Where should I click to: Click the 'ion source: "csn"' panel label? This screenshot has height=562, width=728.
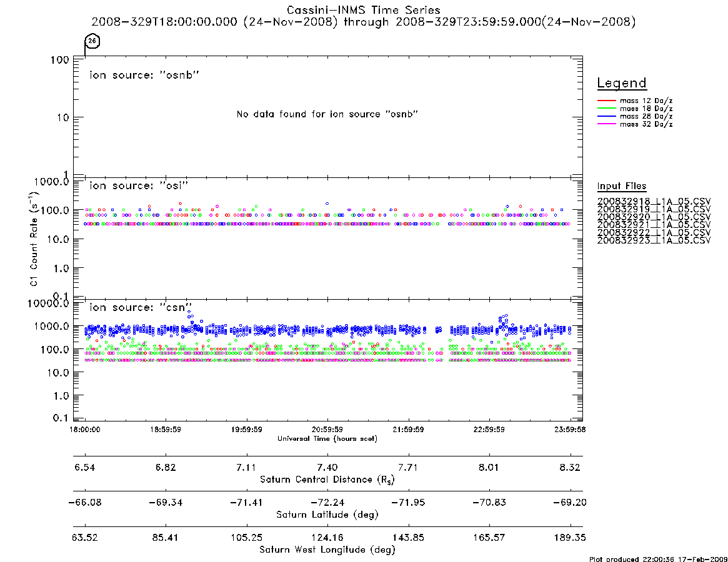coord(141,307)
